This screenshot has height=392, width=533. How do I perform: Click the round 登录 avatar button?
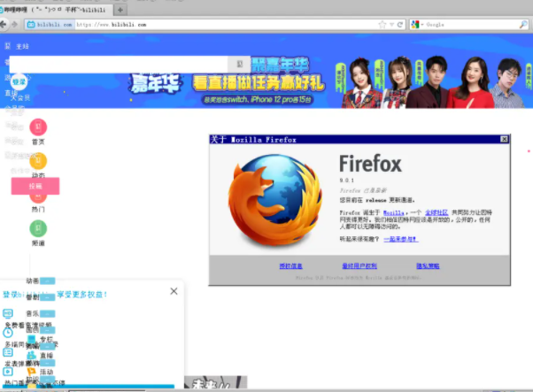coord(19,82)
